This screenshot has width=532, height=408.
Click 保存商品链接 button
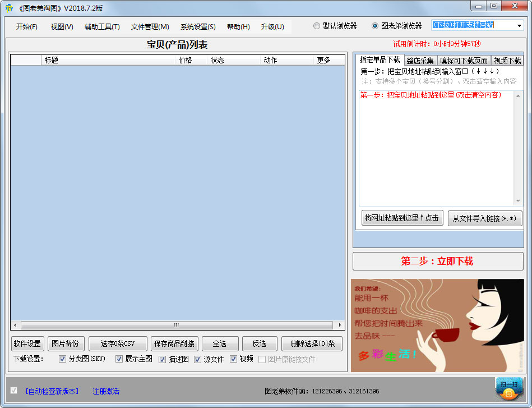tap(174, 343)
